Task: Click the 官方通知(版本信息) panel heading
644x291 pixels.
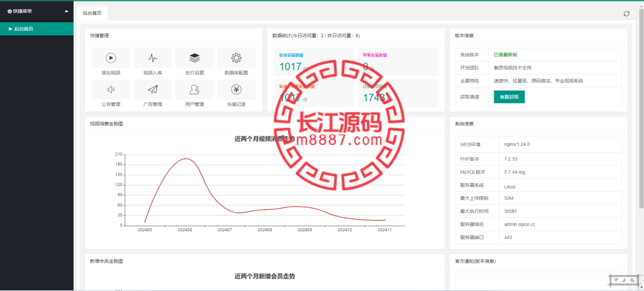Action: pos(475,261)
